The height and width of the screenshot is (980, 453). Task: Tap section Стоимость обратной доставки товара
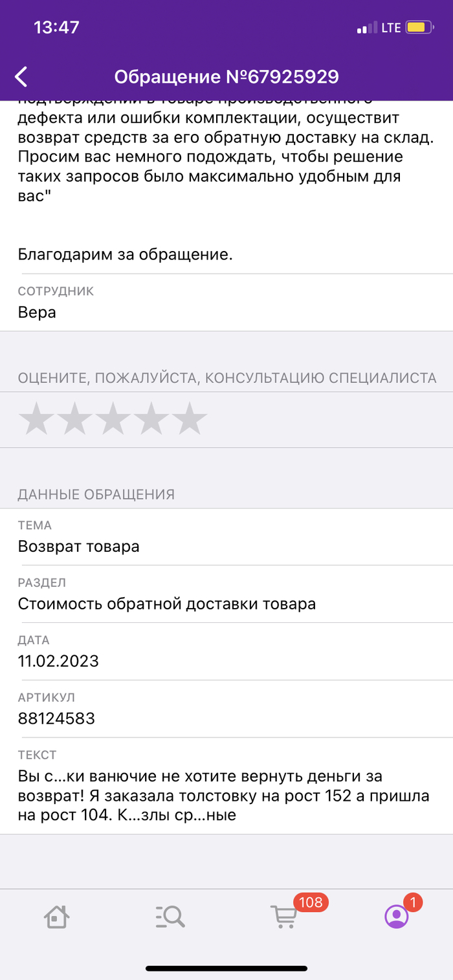click(167, 604)
